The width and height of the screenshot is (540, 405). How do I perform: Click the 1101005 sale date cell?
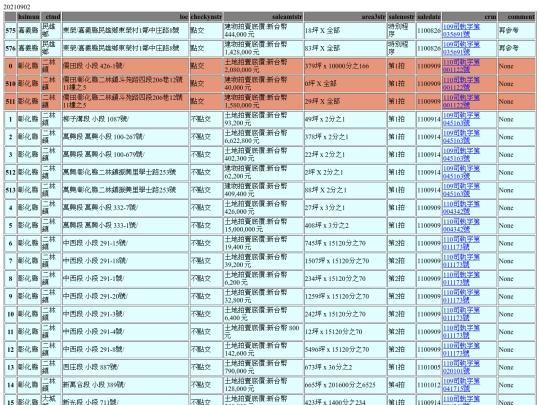428,367
